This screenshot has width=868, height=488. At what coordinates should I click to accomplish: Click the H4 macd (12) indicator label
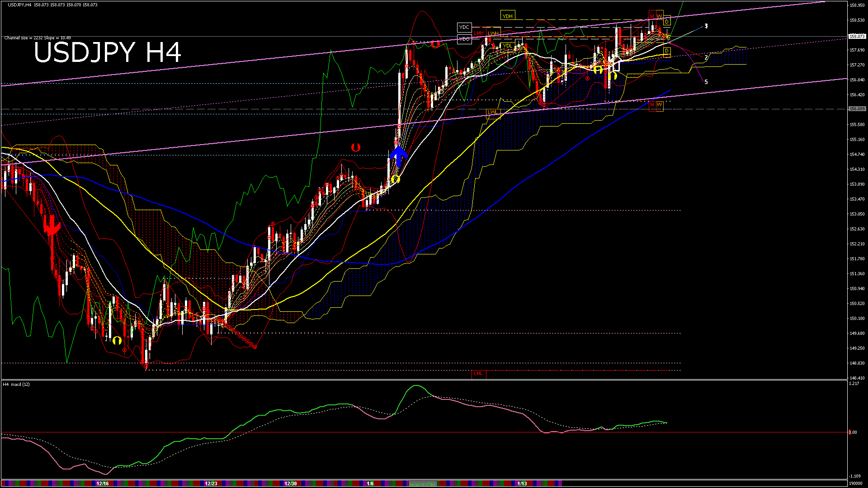(16, 385)
